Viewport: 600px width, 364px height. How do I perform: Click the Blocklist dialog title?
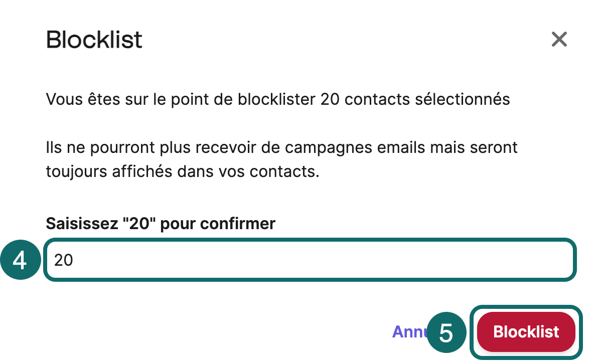click(94, 40)
